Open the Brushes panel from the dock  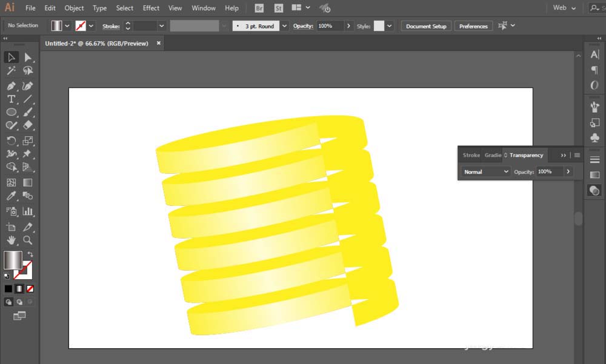tap(595, 107)
